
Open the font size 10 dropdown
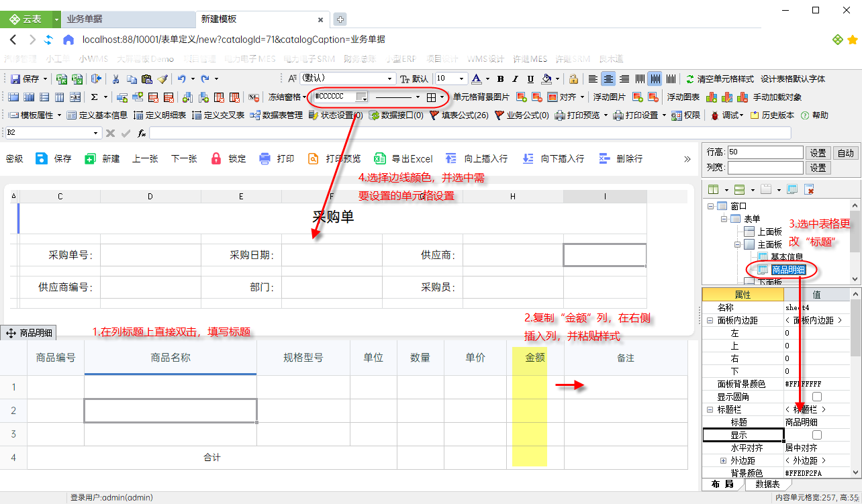463,79
